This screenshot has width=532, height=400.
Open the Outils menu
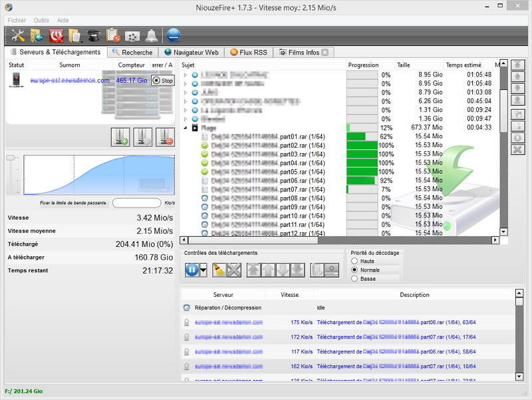(41, 21)
